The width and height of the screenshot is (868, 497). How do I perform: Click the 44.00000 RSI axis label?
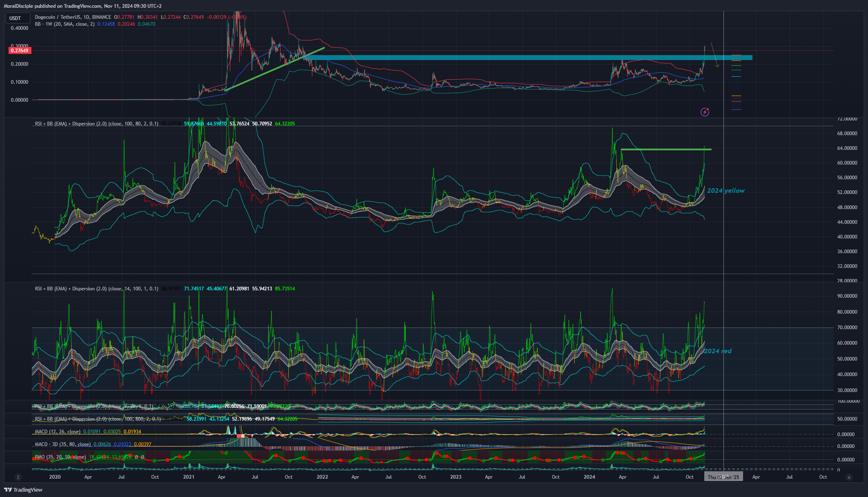tap(847, 222)
